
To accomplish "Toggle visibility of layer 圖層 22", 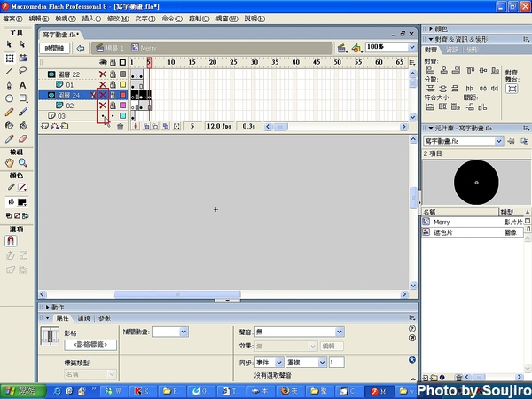I will 103,74.
